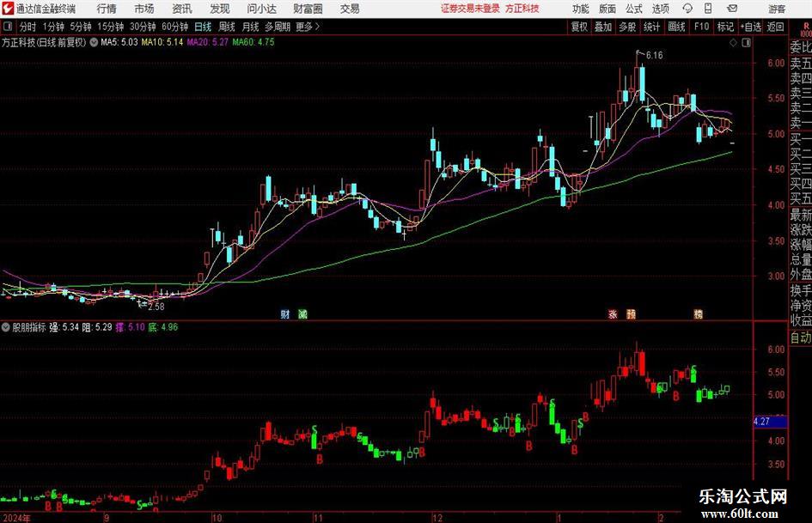
Task: Select the 周线 weekly chart tab
Action: 226,27
